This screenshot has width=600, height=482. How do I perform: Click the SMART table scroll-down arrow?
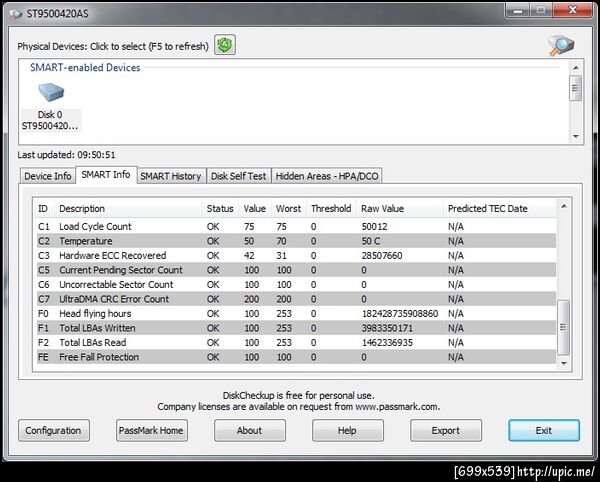(x=564, y=363)
